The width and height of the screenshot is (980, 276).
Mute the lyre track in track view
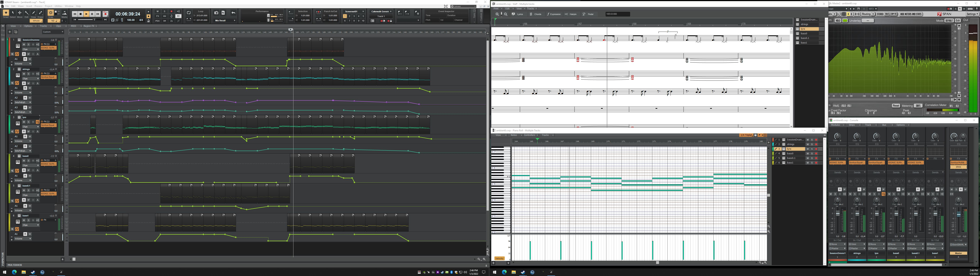[24, 122]
